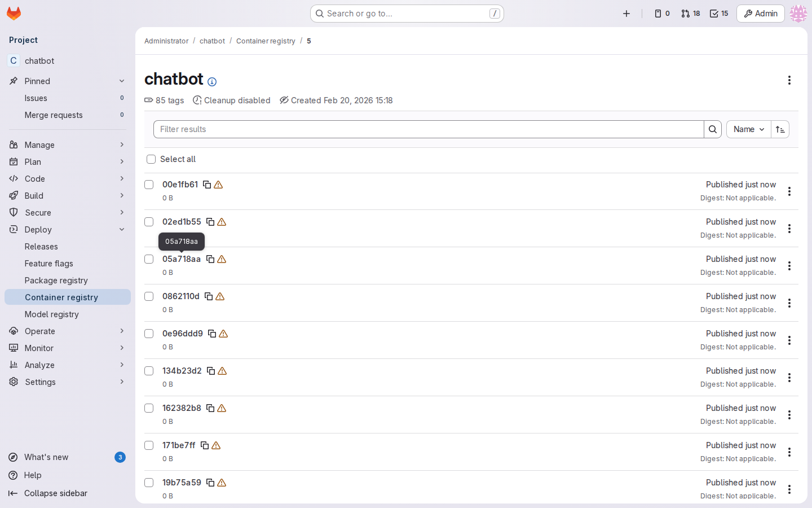Click the search magnifier button
Screen dimensions: 812x508
point(713,129)
